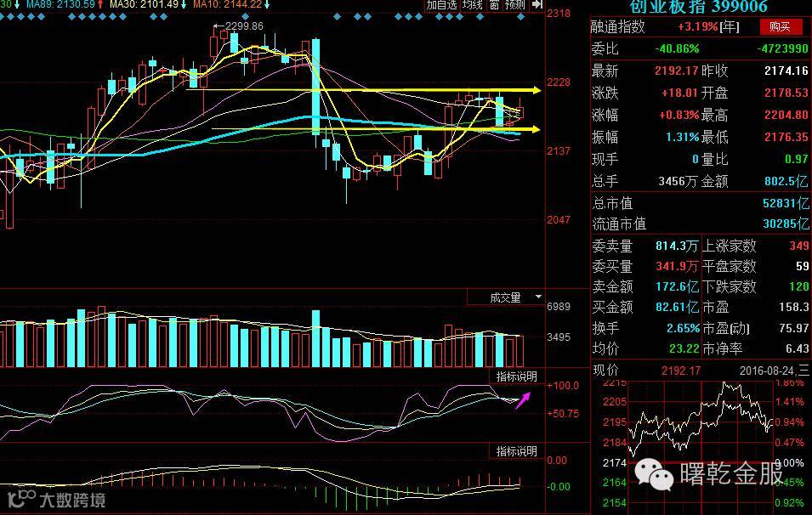Click the 金额 value 802.5亿
The image size is (812, 515).
click(786, 182)
